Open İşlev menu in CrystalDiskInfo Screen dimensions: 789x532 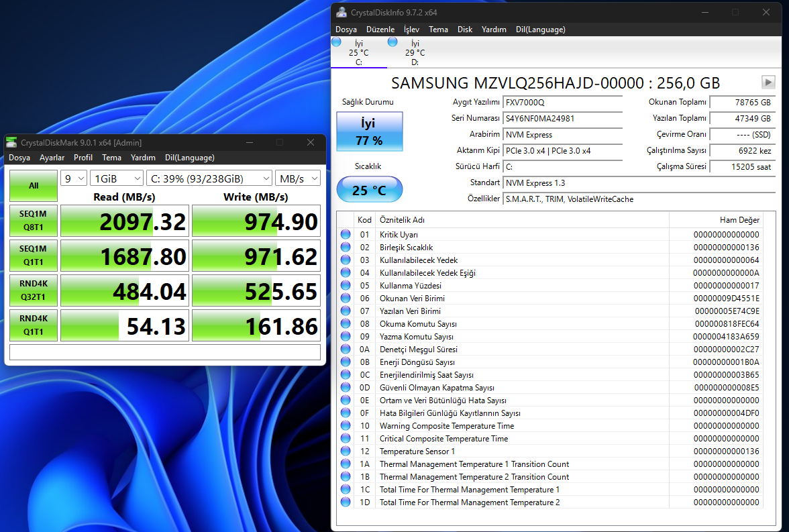(411, 30)
